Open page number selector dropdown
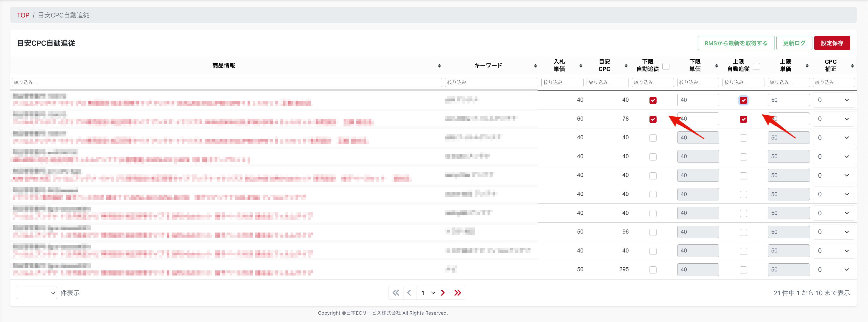 click(x=427, y=293)
